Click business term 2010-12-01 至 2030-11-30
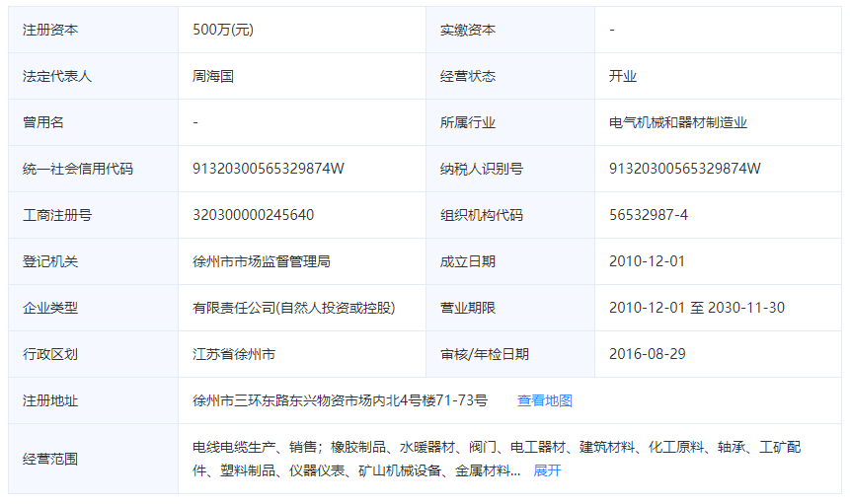Image resolution: width=850 pixels, height=504 pixels. point(697,308)
